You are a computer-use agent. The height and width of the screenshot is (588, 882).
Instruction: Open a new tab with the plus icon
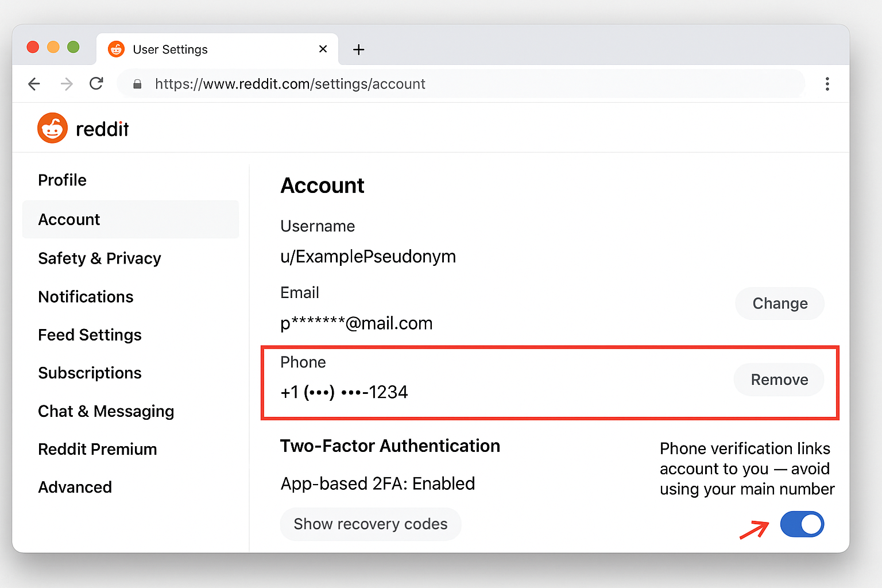358,49
